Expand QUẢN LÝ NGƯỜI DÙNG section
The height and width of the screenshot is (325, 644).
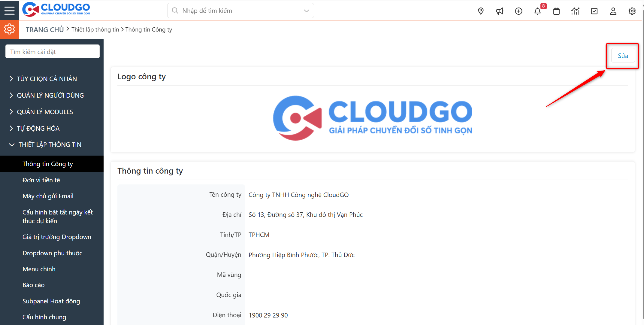[x=50, y=95]
